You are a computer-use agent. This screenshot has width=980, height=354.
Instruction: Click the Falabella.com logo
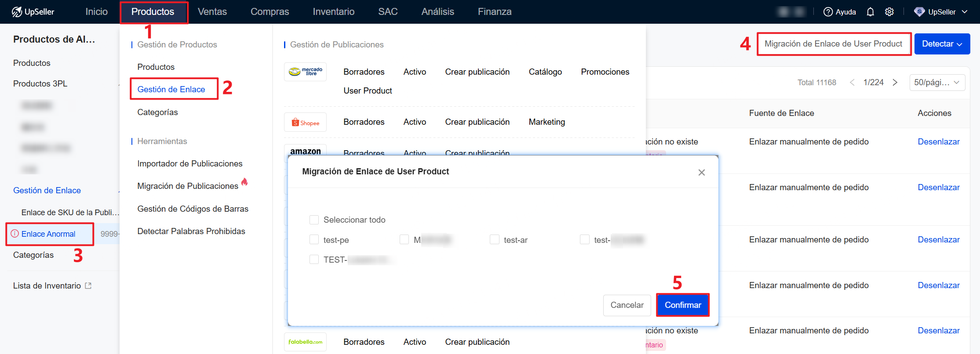[306, 342]
